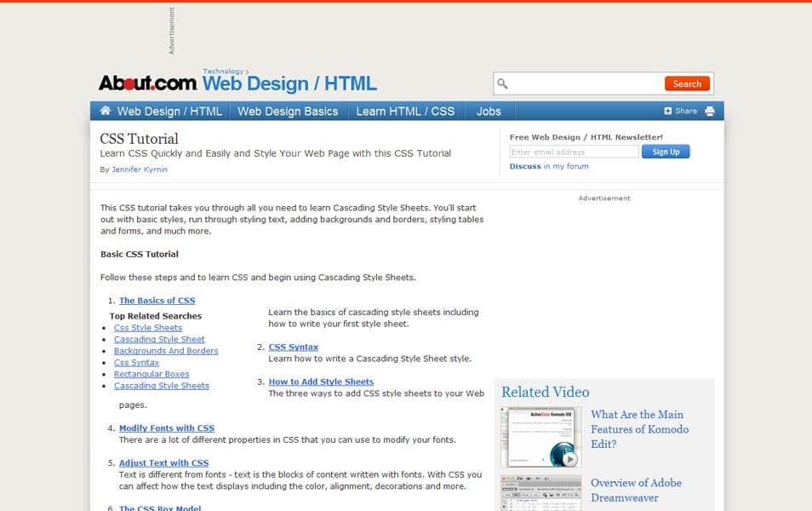
Task: Open the Learn HTML / CSS tab
Action: tap(405, 112)
